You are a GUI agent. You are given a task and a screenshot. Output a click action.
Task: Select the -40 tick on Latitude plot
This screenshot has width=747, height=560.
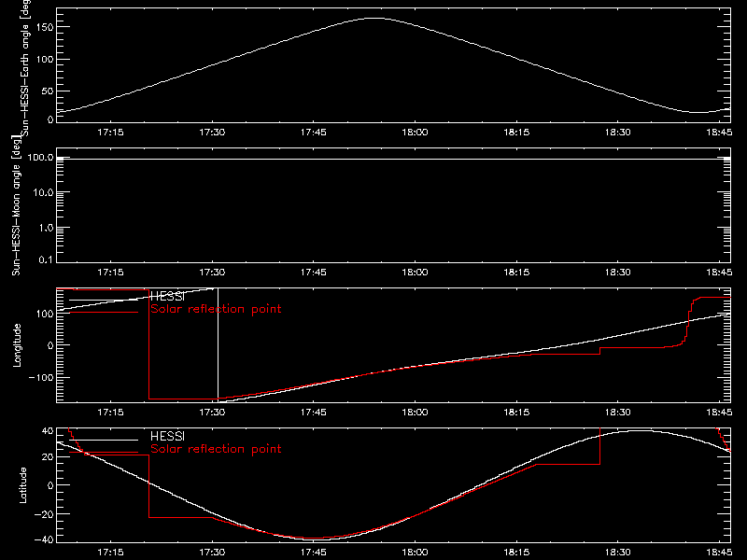[x=44, y=540]
